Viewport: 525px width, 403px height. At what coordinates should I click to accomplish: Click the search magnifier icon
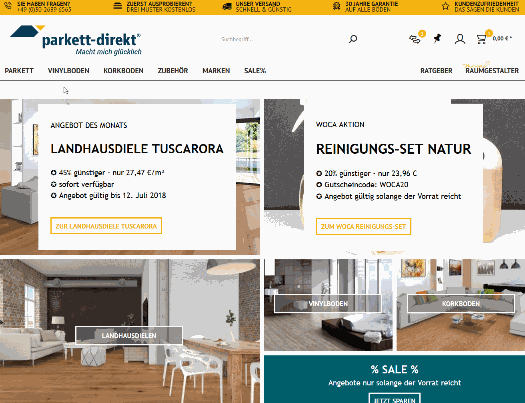point(353,39)
